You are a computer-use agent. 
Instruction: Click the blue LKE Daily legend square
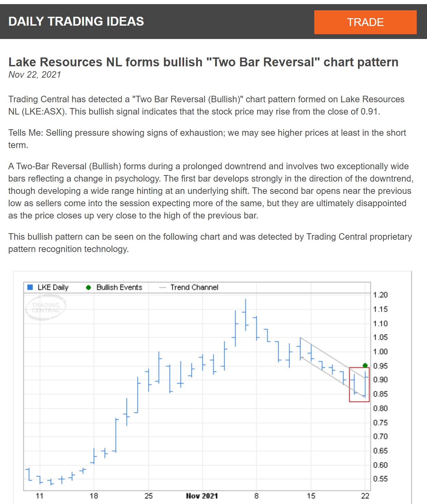pyautogui.click(x=30, y=287)
